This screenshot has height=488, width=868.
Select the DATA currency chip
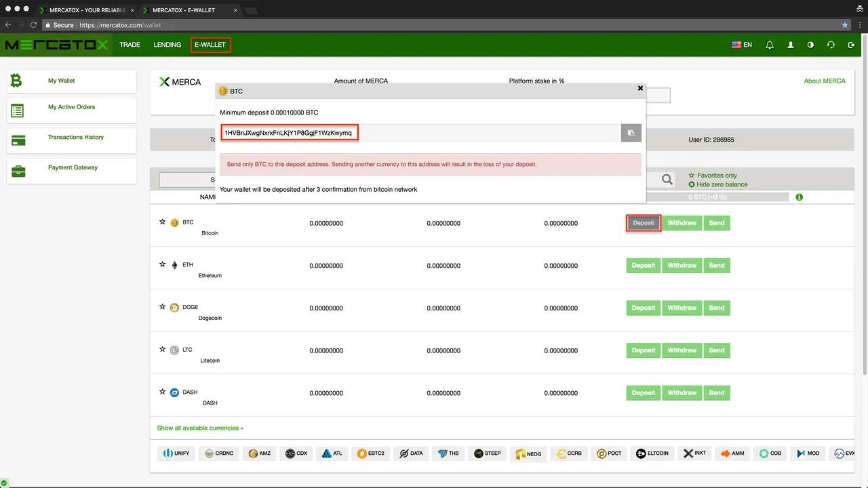[412, 453]
